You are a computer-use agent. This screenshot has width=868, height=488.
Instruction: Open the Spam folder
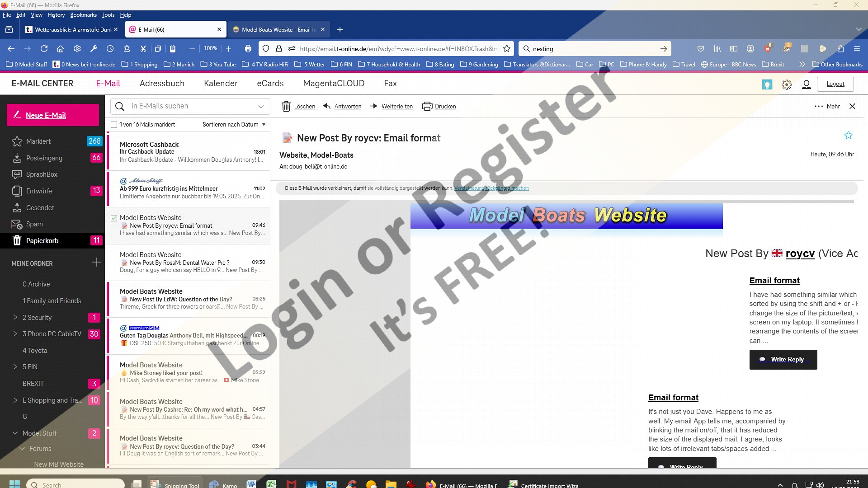click(34, 224)
